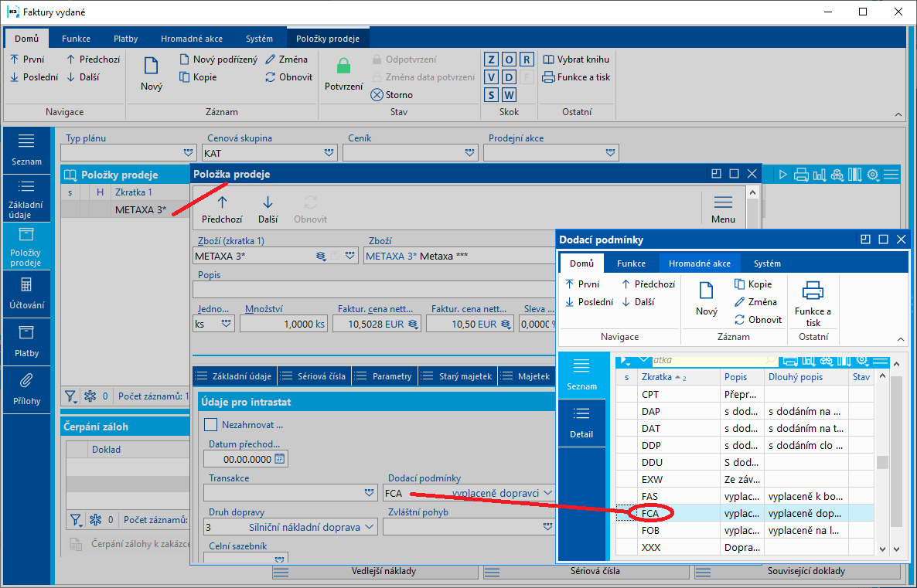Viewport: 917px width, 588px height.
Task: Expand the Druh dopravy dropdown
Action: [x=370, y=527]
